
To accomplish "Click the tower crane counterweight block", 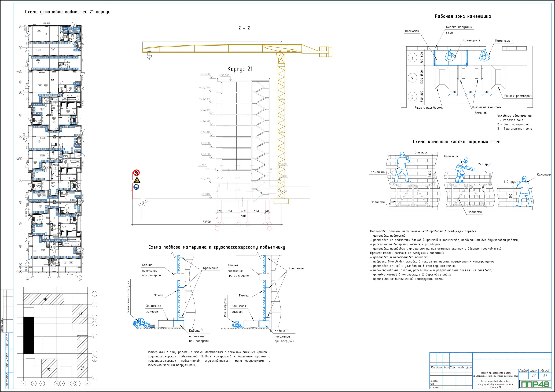I will (x=325, y=52).
